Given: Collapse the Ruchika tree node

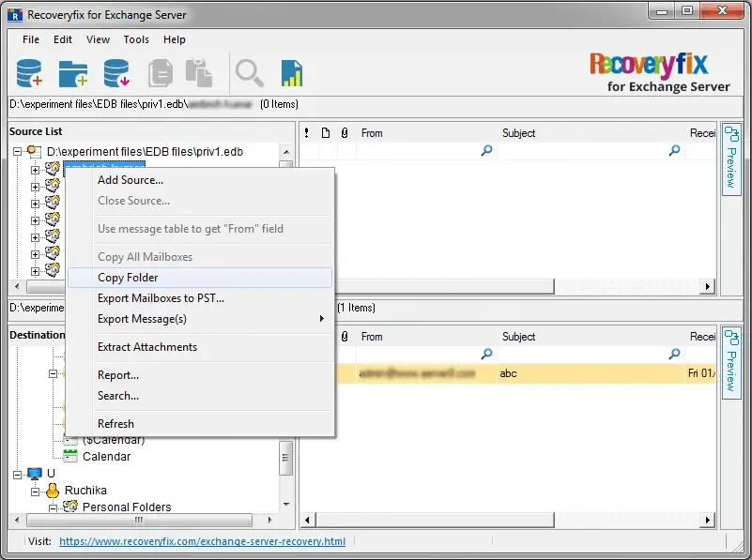Looking at the screenshot, I should coord(35,491).
